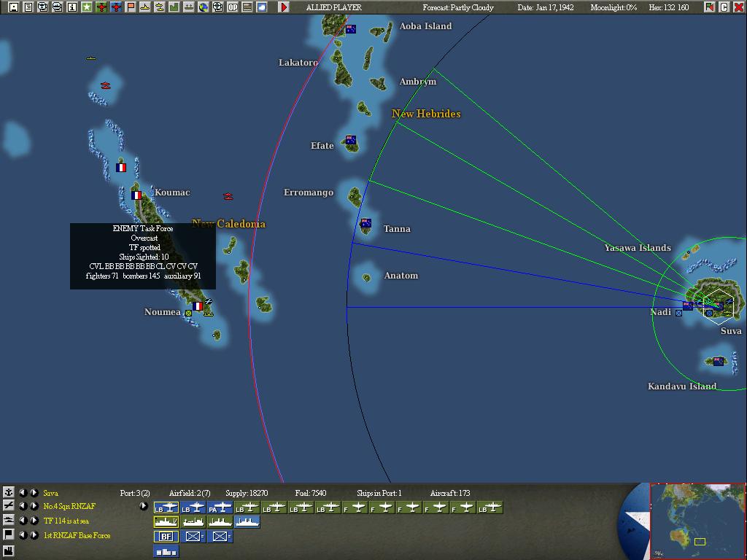Click the green factory chart toolbar icon
The image size is (747, 560).
click(x=174, y=7)
